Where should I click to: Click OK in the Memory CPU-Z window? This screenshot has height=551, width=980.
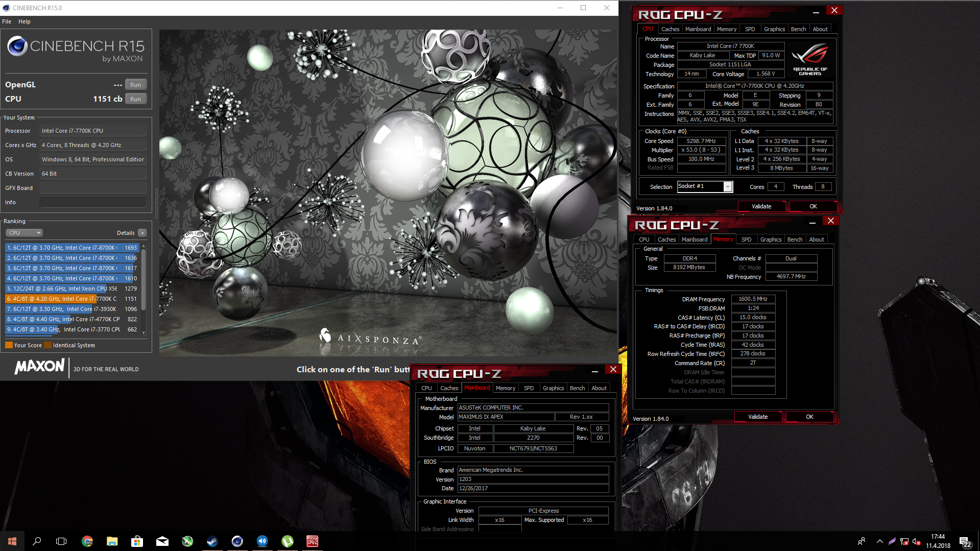coord(809,417)
